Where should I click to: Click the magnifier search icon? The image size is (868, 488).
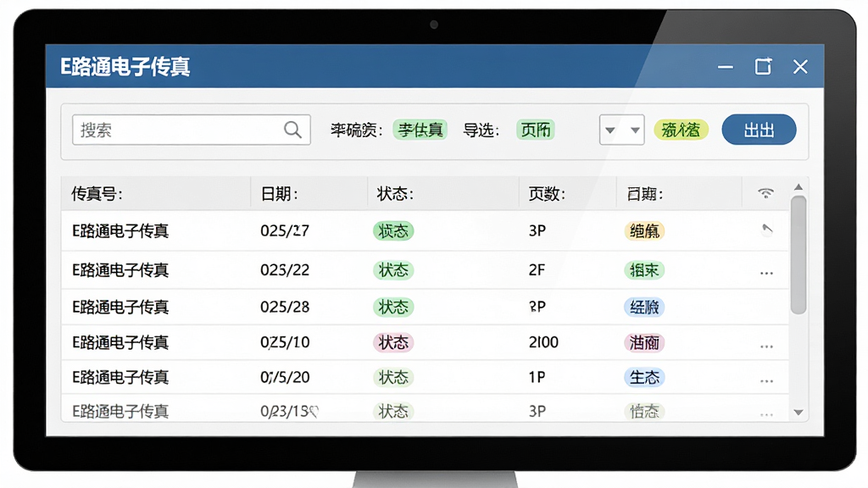292,130
